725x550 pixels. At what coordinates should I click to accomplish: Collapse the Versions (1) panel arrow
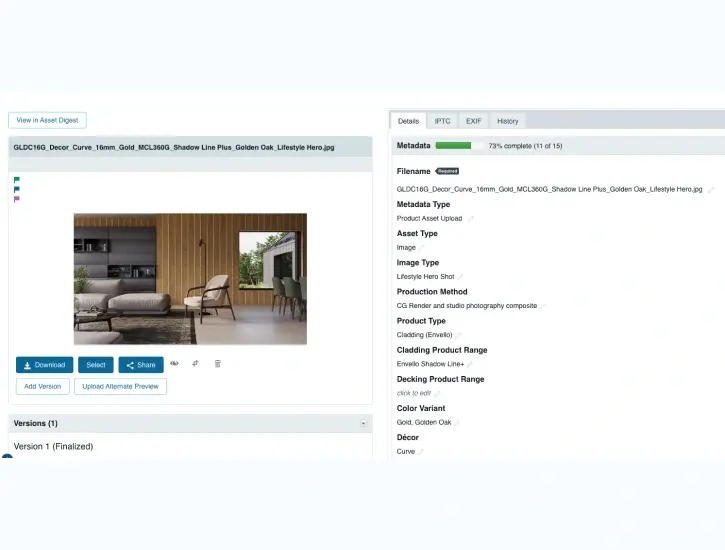[363, 423]
